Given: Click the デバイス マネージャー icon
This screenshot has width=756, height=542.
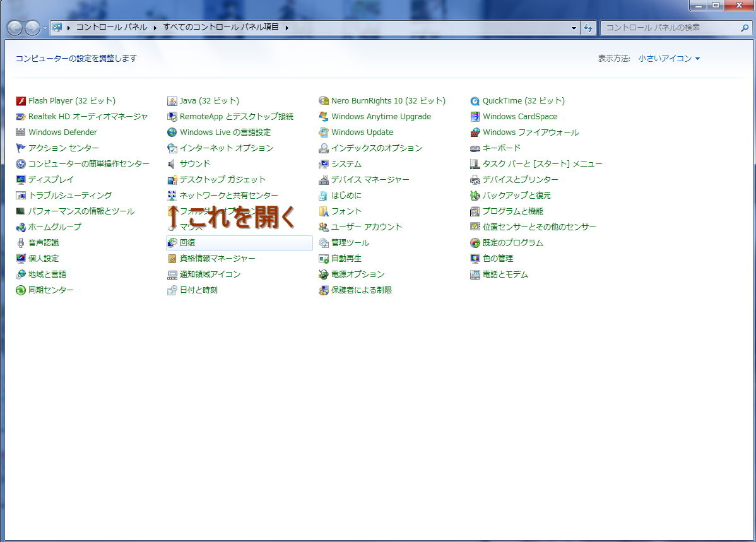Looking at the screenshot, I should (x=324, y=179).
